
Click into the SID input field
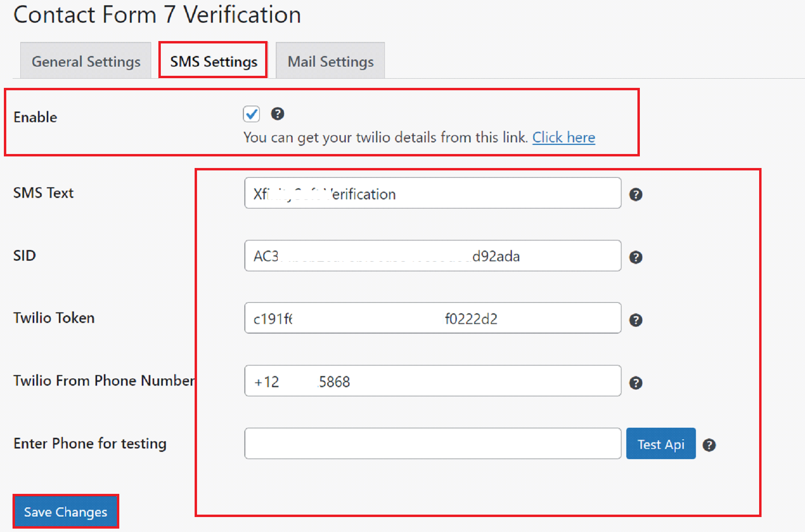tap(433, 255)
